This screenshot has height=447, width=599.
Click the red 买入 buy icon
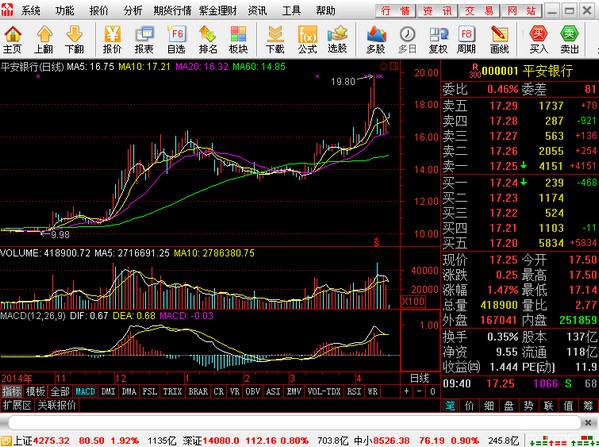539,39
